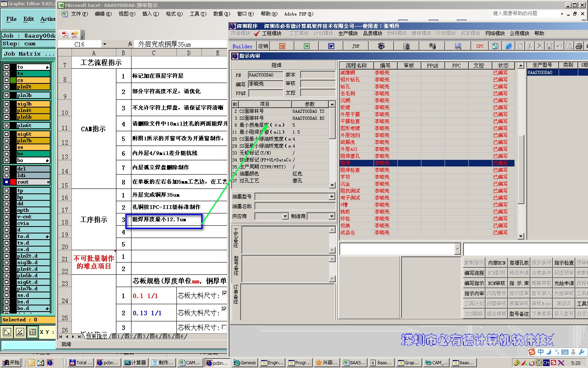Click the network computers icon in Builder toolbar
This screenshot has width=588, height=368.
(x=432, y=46)
